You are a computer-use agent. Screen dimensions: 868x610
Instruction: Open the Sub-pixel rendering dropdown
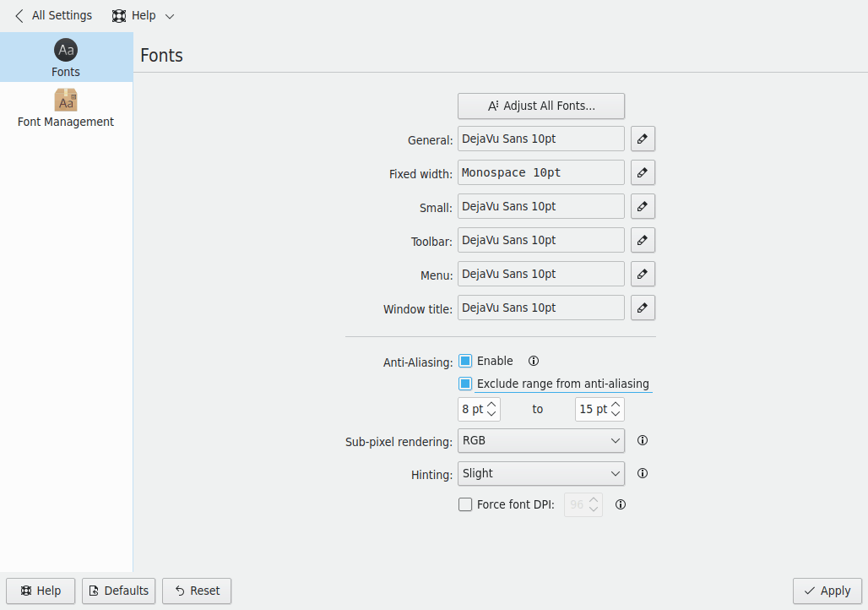pyautogui.click(x=540, y=440)
